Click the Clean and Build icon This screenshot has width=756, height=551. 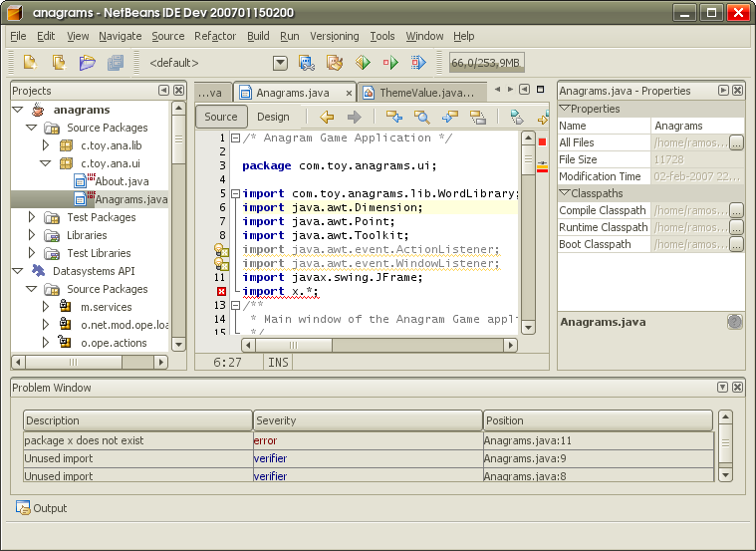pos(335,63)
